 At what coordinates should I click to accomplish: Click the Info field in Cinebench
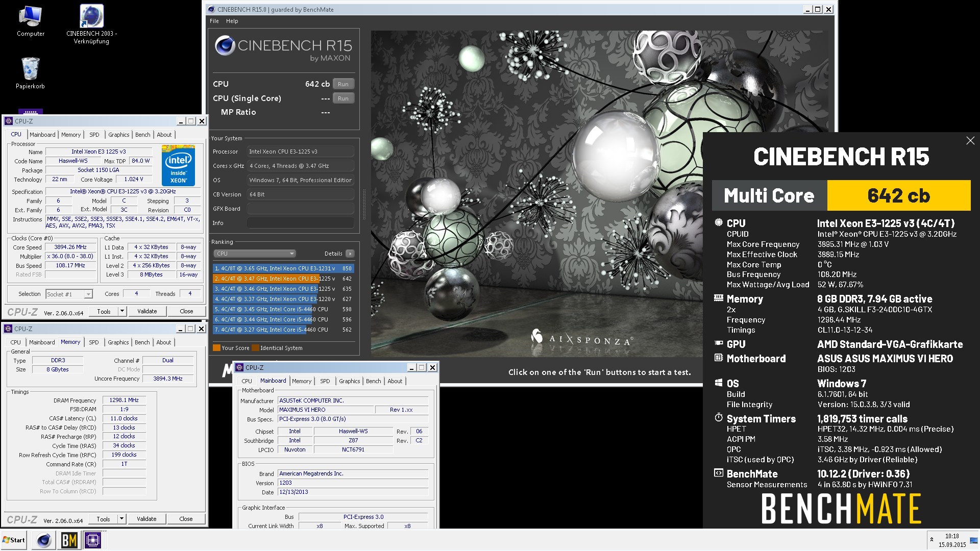[300, 223]
